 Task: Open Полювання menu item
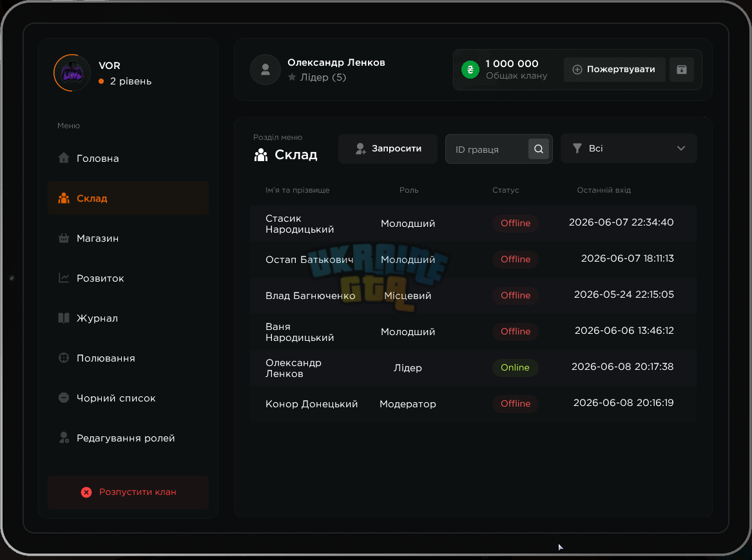click(128, 358)
